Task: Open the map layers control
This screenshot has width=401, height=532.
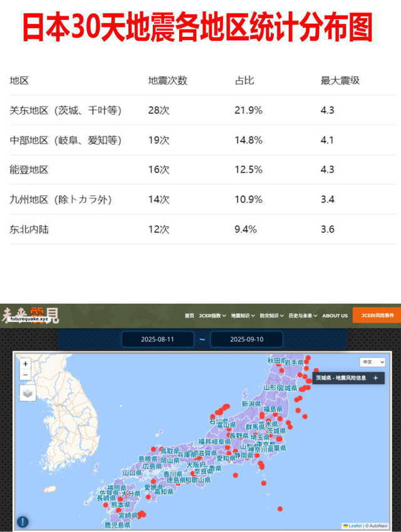Action: pyautogui.click(x=28, y=393)
